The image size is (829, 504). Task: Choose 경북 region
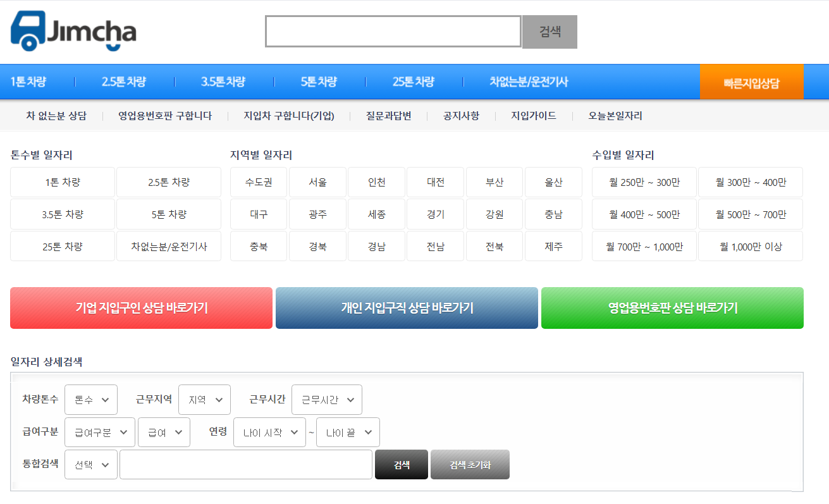click(317, 247)
